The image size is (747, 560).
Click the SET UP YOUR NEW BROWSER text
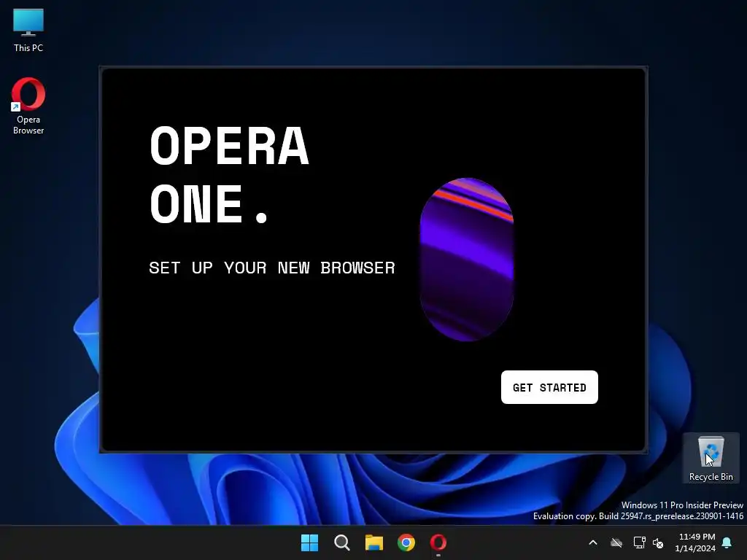pos(272,268)
